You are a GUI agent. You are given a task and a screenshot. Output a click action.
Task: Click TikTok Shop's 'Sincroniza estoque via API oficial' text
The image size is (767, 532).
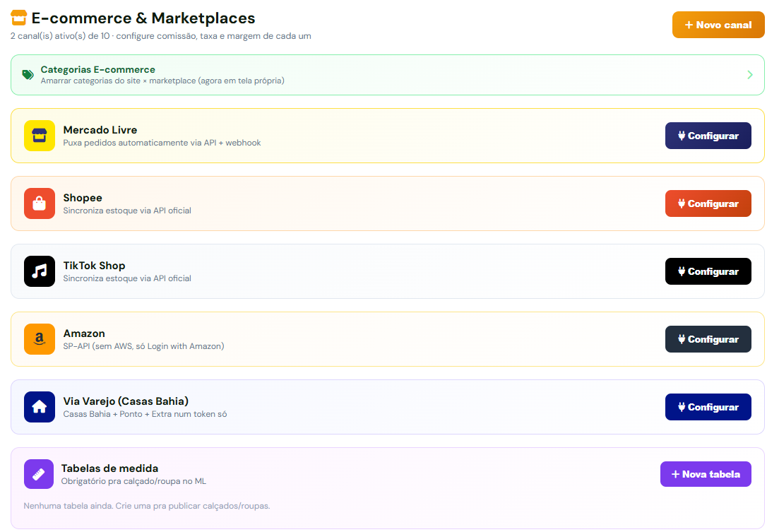tap(127, 278)
